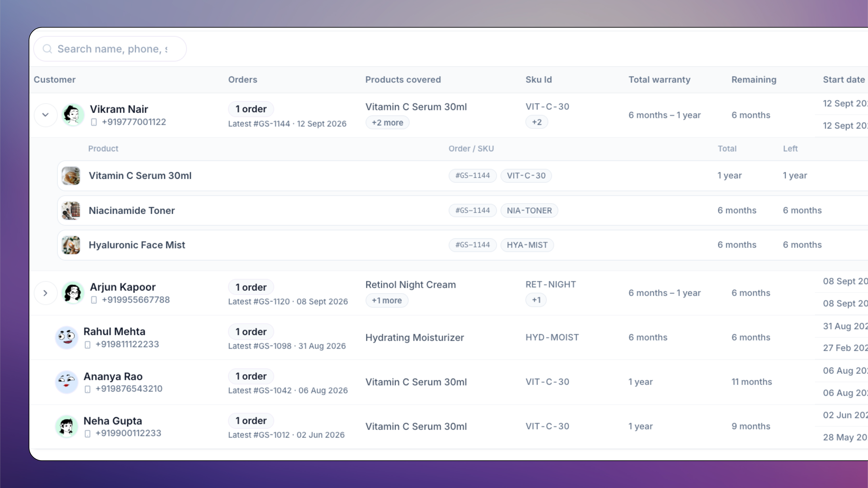
Task: Open Vitamin C Serum 30ml product thumbnail
Action: pos(71,176)
